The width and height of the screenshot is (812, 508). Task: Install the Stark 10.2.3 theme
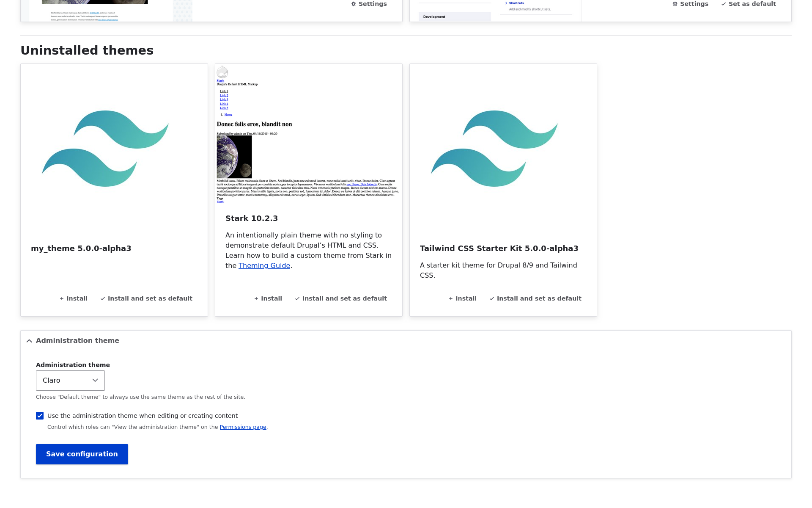pos(268,298)
